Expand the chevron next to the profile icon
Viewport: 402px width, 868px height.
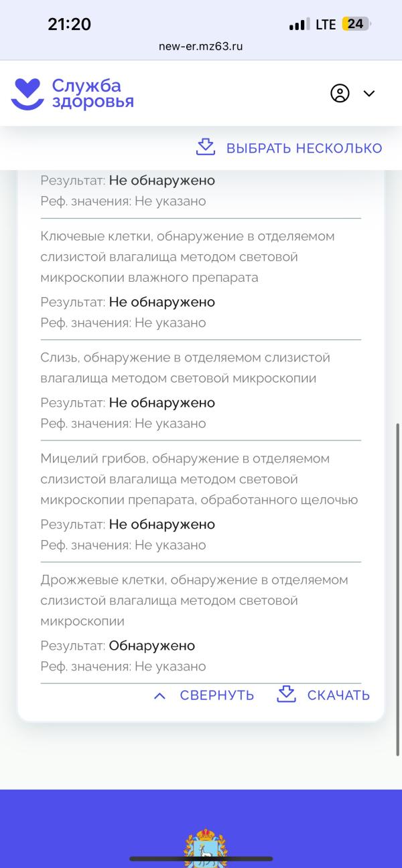(369, 94)
